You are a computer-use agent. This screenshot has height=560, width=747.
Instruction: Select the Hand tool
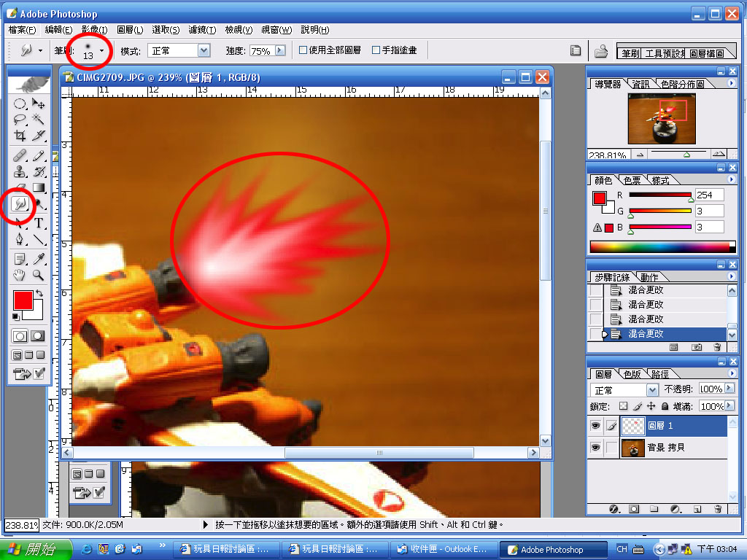(x=20, y=275)
